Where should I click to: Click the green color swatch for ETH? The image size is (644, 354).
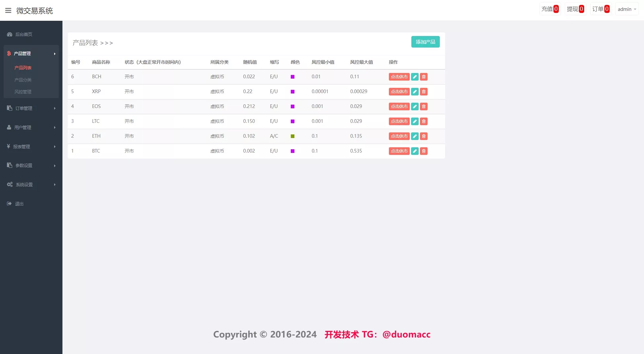point(292,136)
